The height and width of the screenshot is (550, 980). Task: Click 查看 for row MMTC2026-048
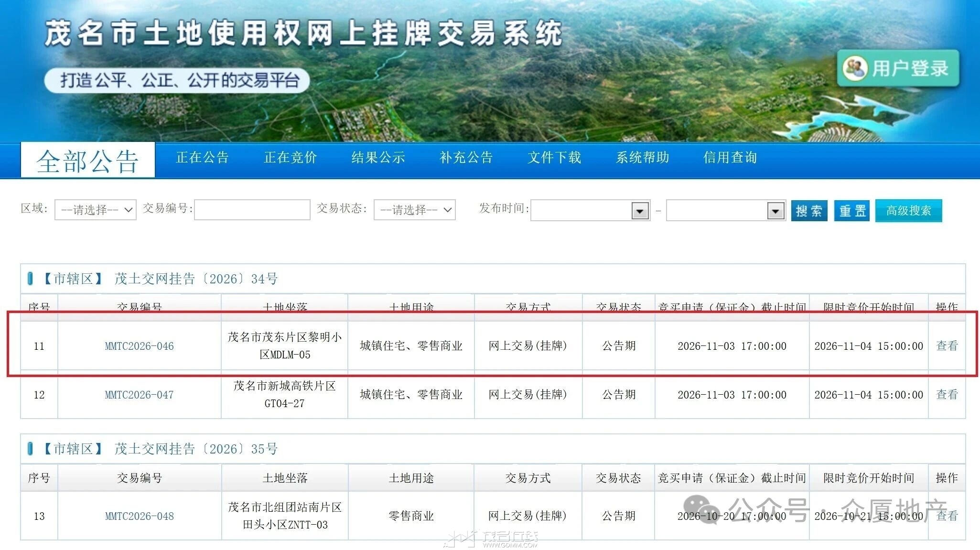click(x=947, y=516)
